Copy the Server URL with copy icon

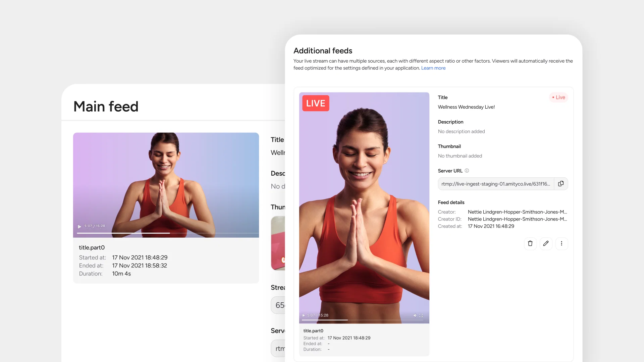pos(561,184)
